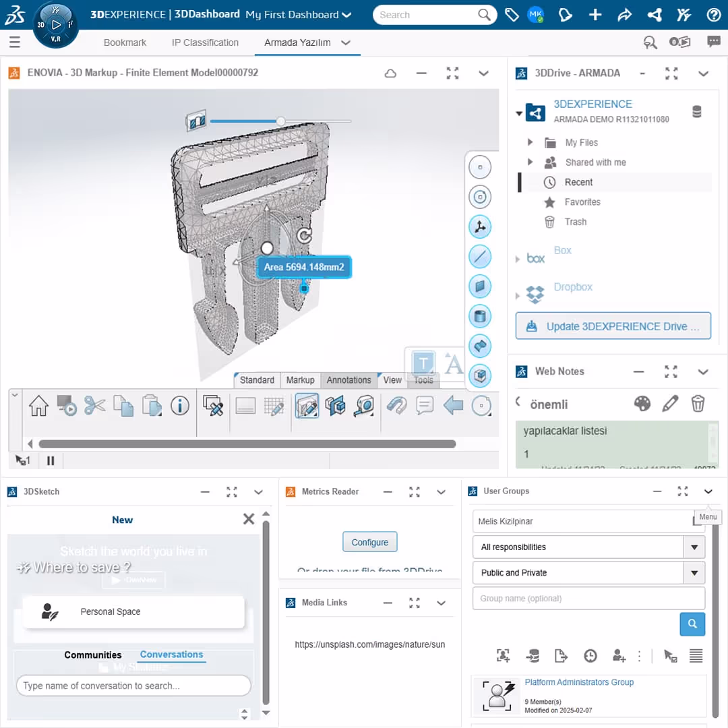Click the tag icon beside the search bar

pyautogui.click(x=512, y=15)
